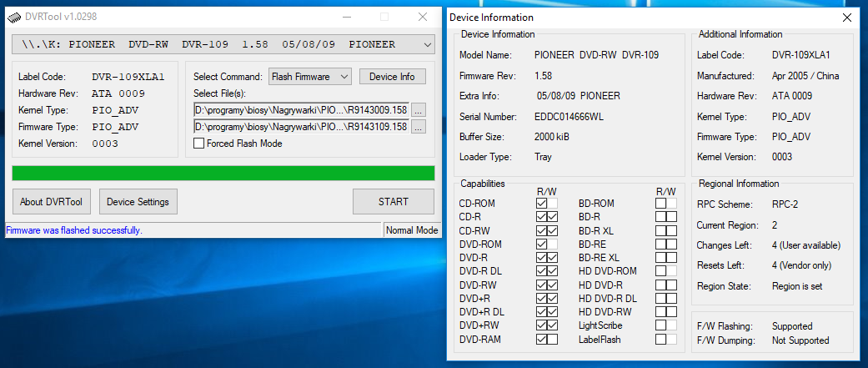The width and height of the screenshot is (868, 368).
Task: Toggle DVD-R DL read checkbox
Action: click(541, 271)
